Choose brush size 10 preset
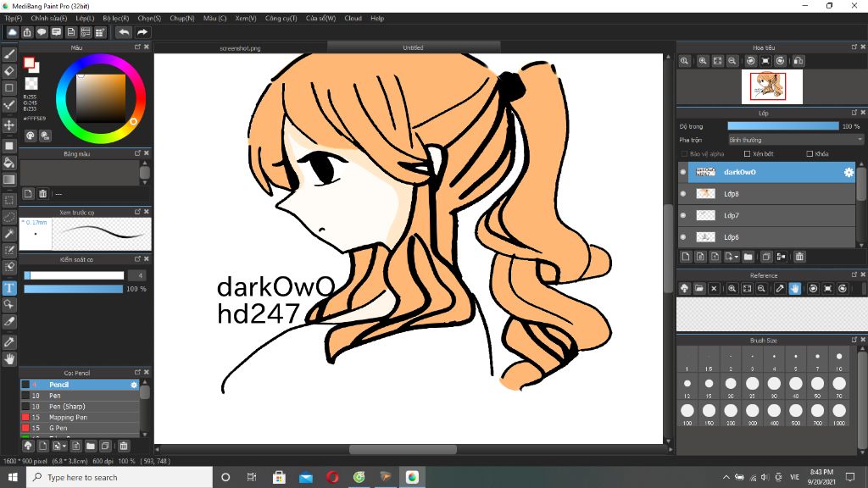Viewport: 868px width, 488px height. pos(839,359)
